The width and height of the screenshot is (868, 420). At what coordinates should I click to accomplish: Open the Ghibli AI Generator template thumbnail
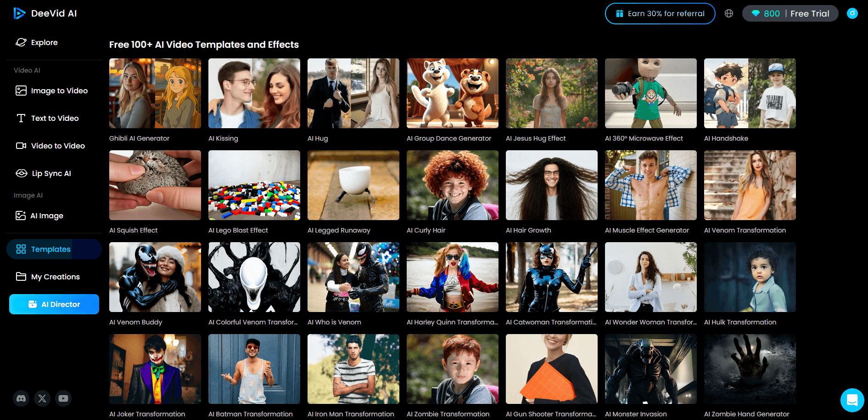click(x=155, y=93)
